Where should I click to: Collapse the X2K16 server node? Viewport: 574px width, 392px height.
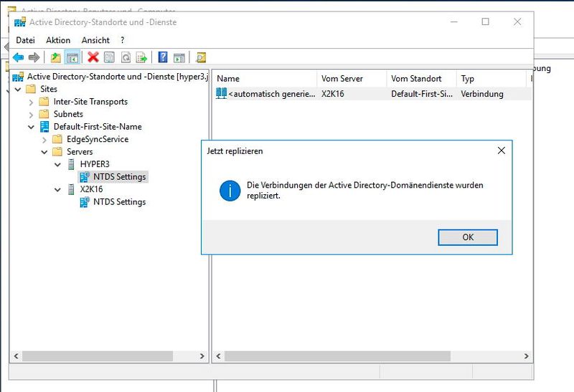(x=57, y=190)
